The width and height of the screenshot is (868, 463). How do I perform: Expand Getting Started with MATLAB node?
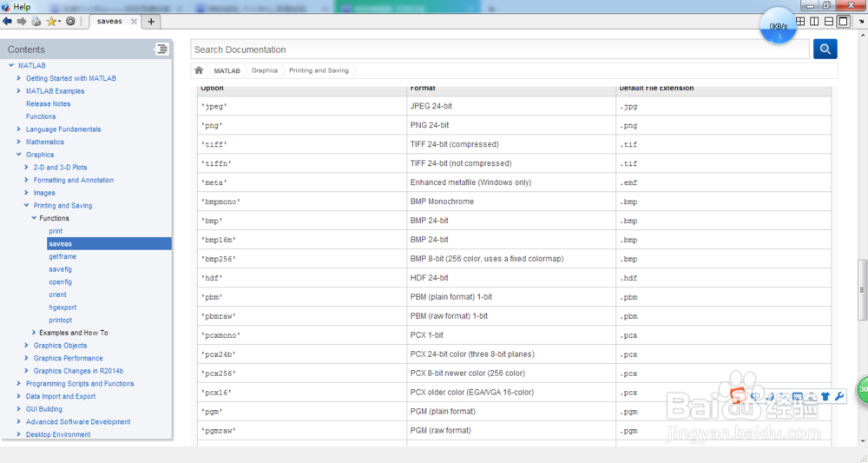(x=19, y=78)
